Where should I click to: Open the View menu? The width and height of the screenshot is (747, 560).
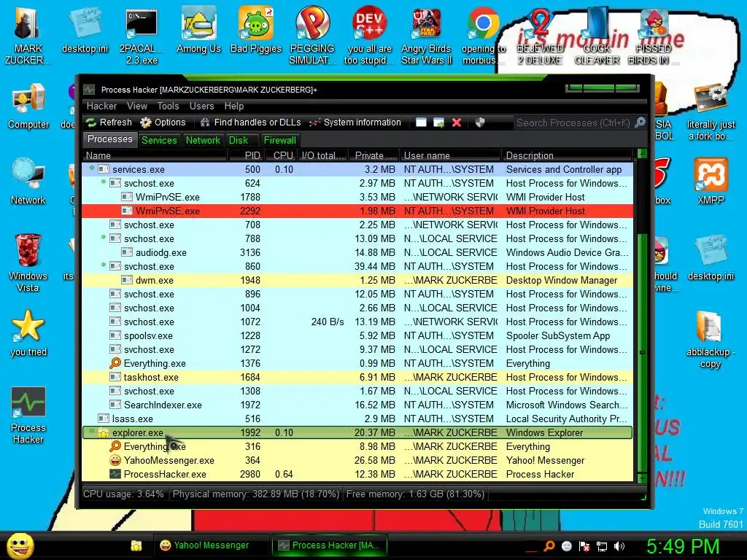point(137,106)
